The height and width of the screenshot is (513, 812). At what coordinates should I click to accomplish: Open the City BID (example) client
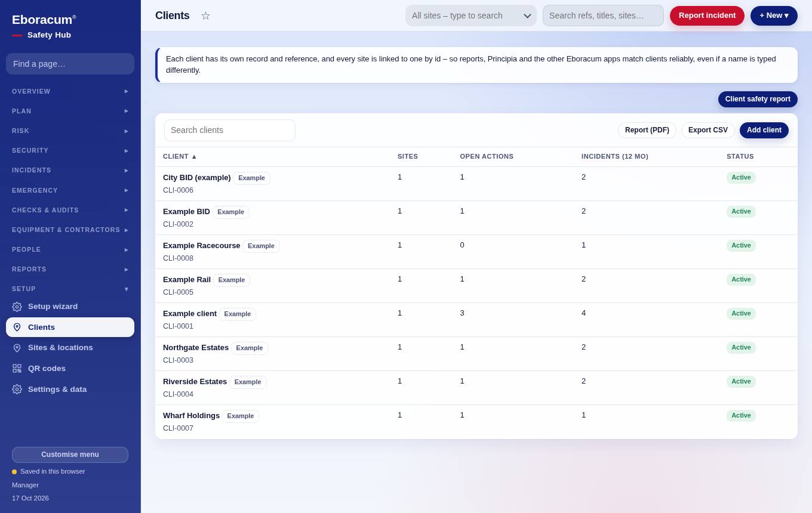197,178
